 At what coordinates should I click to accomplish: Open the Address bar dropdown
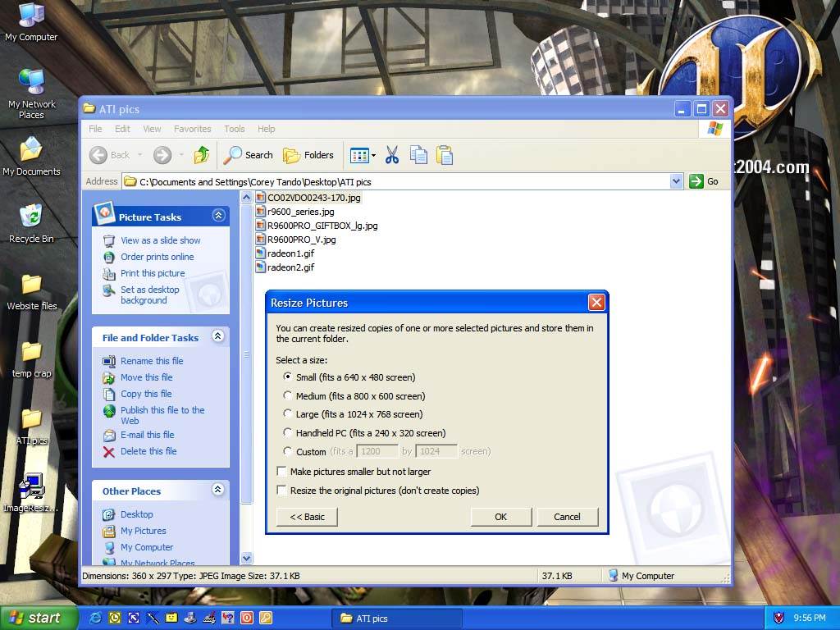[676, 181]
